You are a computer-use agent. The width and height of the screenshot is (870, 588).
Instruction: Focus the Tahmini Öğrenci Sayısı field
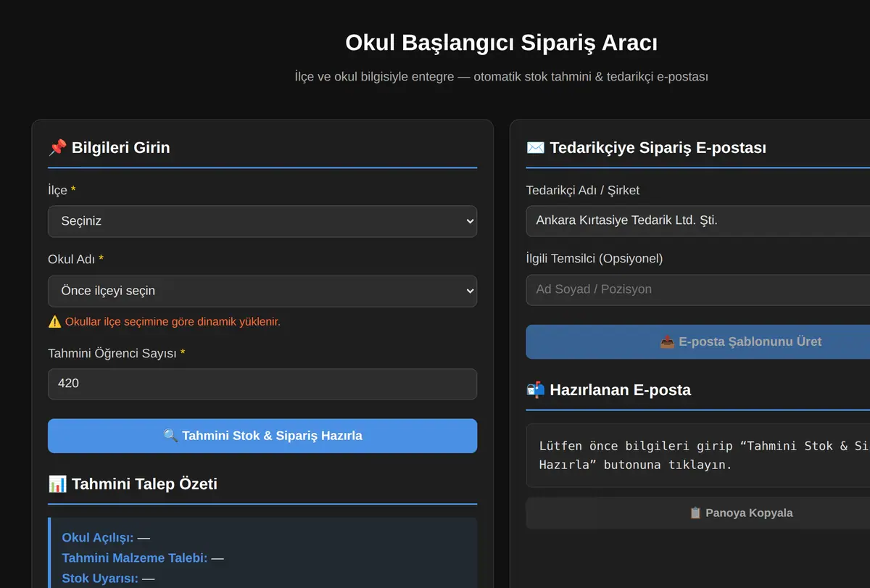click(x=262, y=384)
